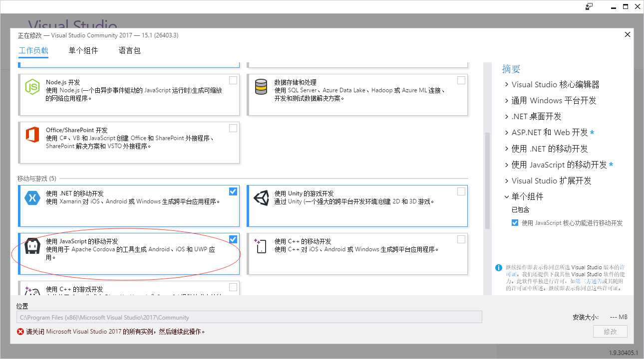Tick the 使用 C++ 的游戏开发 checkbox
Screen dimensions: 644x359
[233, 287]
